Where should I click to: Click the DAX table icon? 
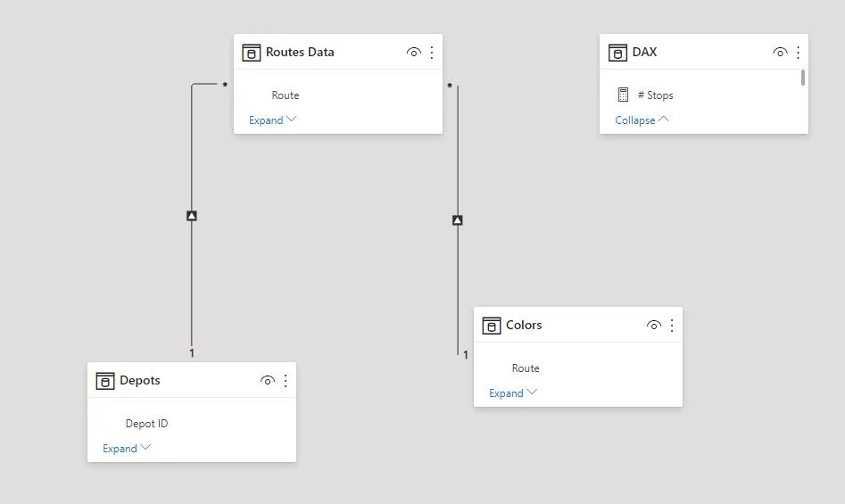click(x=617, y=53)
